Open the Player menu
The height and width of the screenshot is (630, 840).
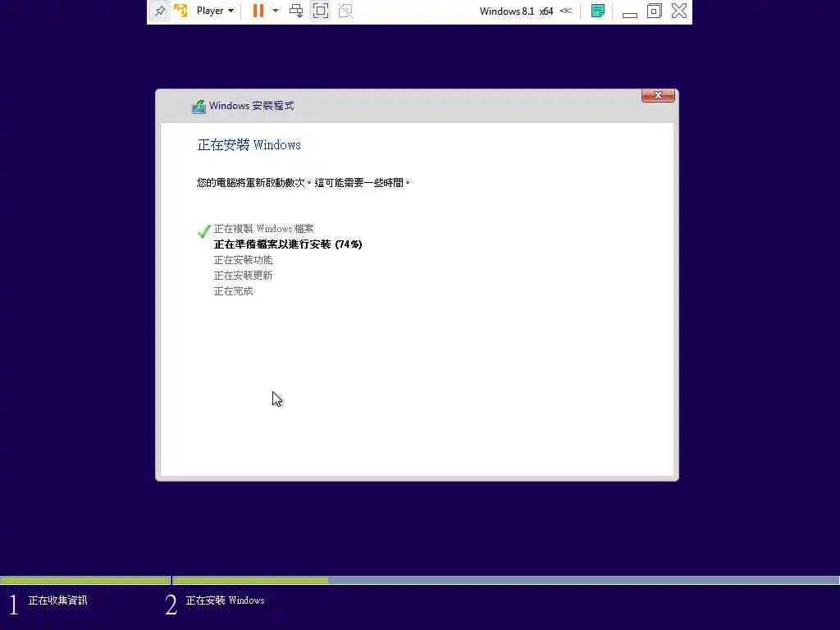tap(215, 11)
